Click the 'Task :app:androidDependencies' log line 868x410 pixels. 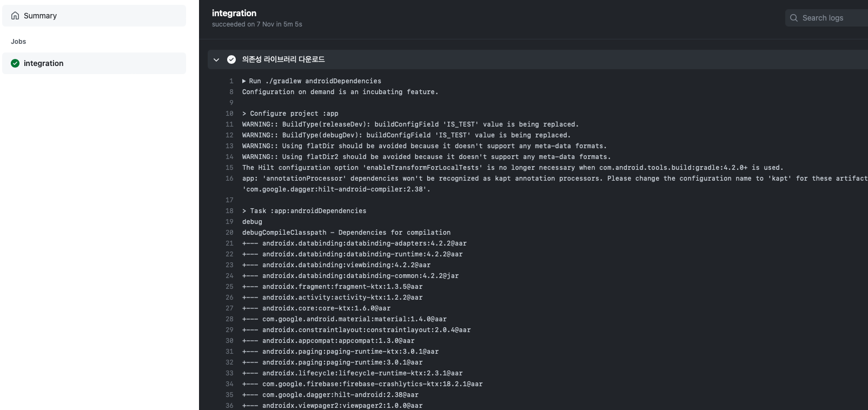(304, 211)
